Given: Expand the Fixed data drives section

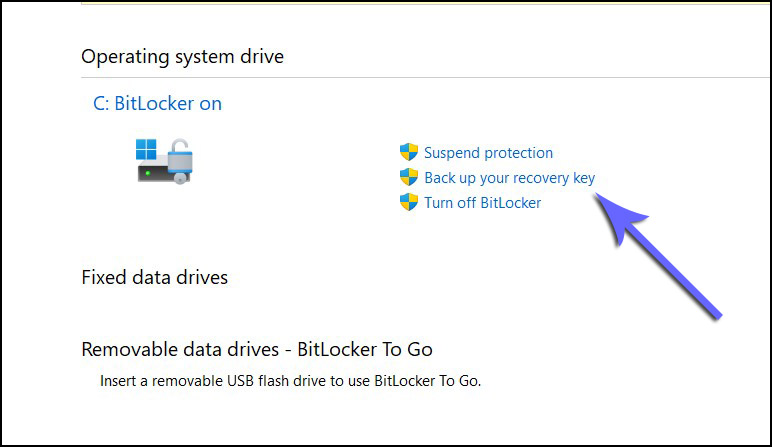Looking at the screenshot, I should (x=154, y=277).
